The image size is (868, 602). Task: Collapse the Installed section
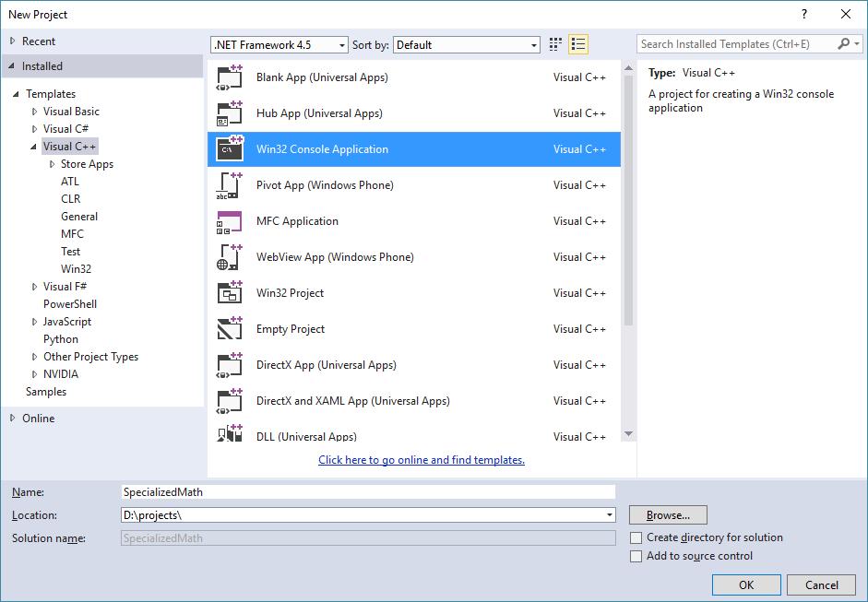click(12, 65)
